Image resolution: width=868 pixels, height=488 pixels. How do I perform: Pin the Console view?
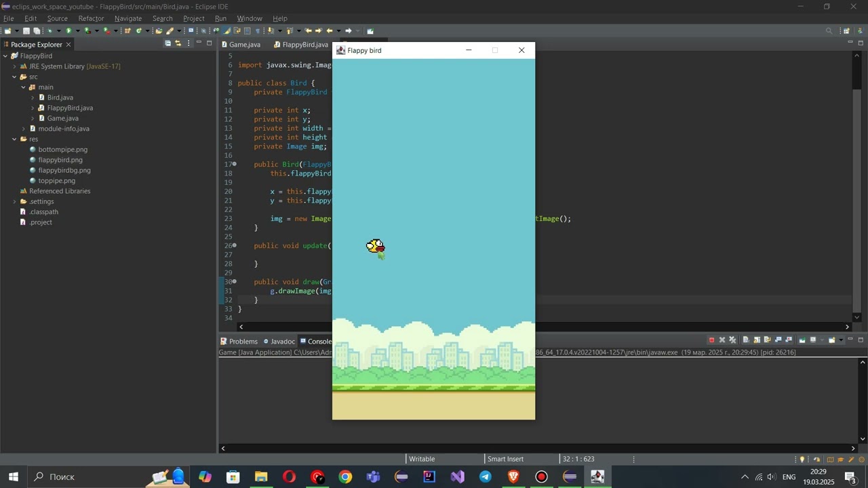coord(802,340)
